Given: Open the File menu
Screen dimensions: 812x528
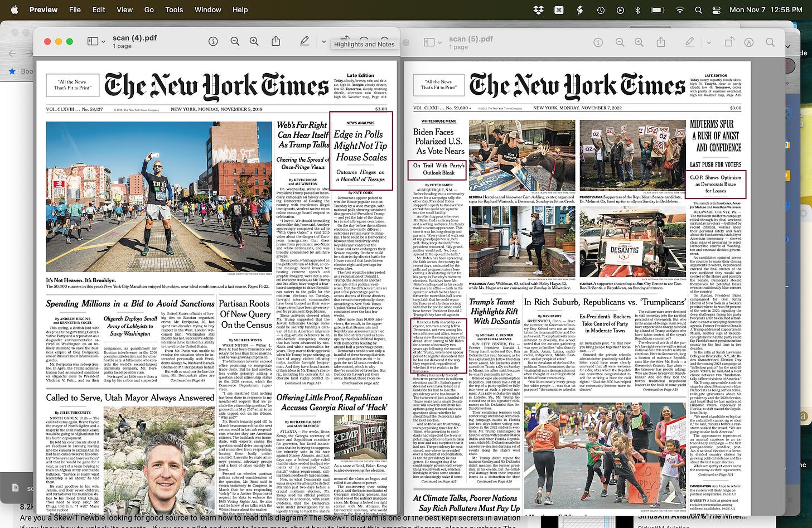Looking at the screenshot, I should point(75,9).
